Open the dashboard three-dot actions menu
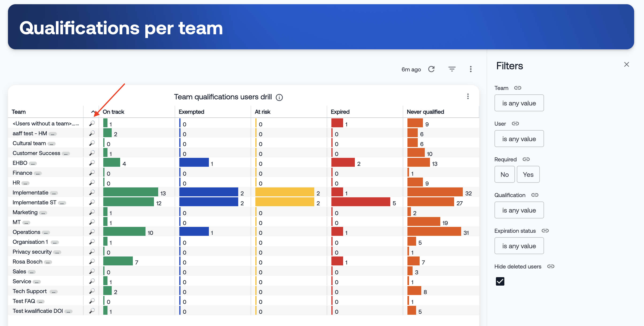644x326 pixels. click(471, 69)
